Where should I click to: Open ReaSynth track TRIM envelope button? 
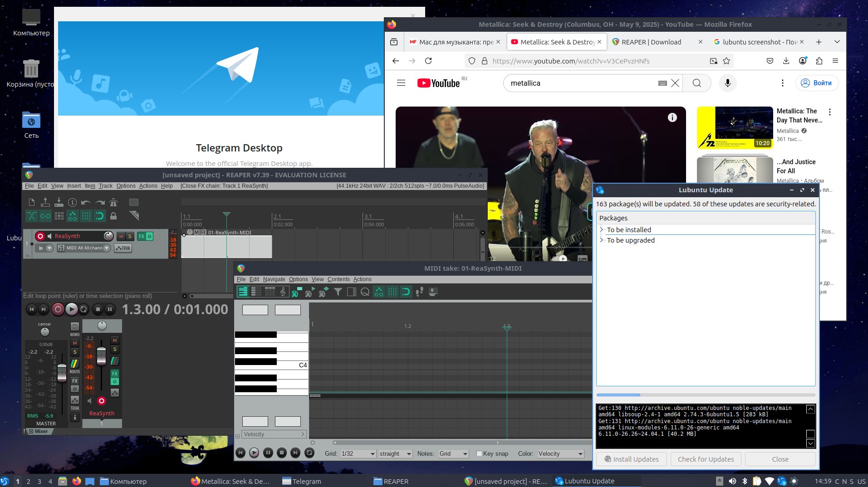(123, 248)
